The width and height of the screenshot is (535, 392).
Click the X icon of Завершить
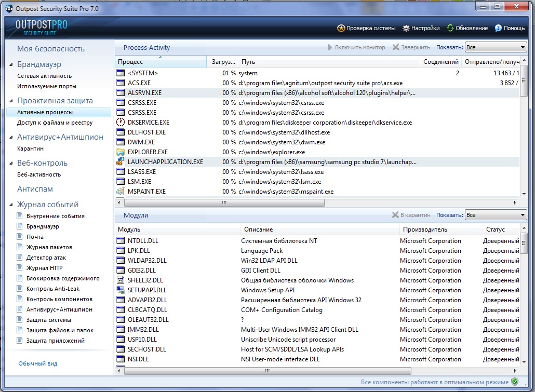pyautogui.click(x=396, y=47)
